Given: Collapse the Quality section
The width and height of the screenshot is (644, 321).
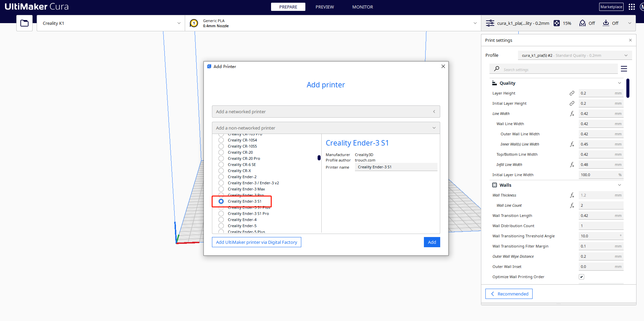Looking at the screenshot, I should [x=620, y=83].
